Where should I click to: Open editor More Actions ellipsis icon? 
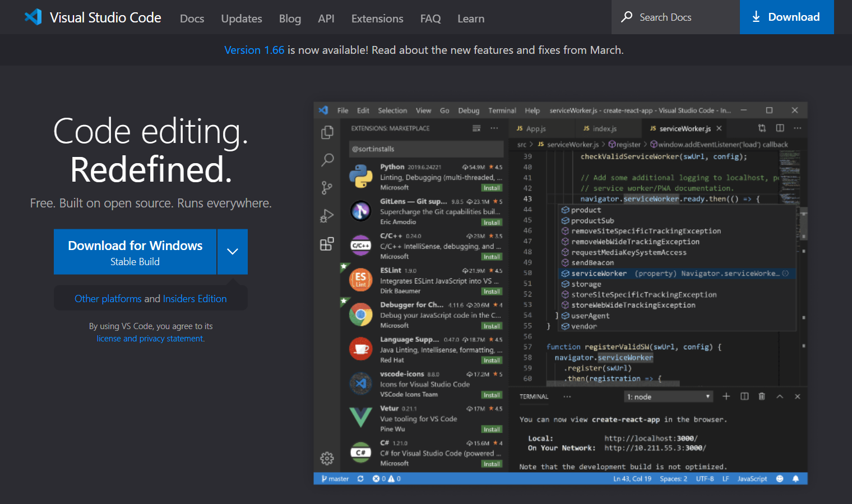tap(798, 128)
